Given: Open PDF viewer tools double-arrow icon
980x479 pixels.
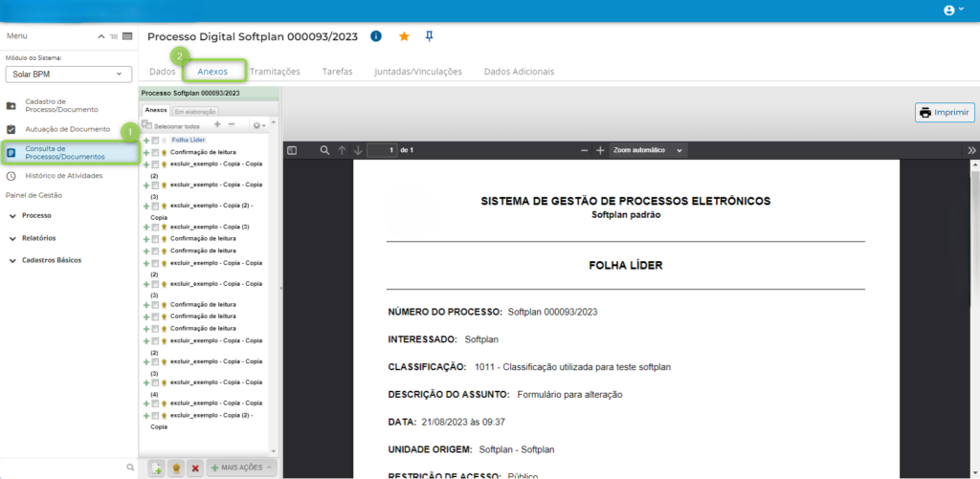Looking at the screenshot, I should tap(971, 150).
